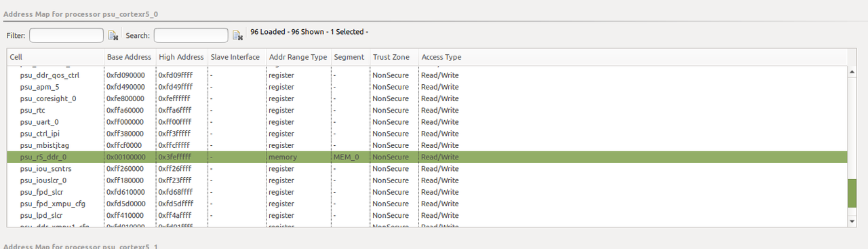Image resolution: width=868 pixels, height=249 pixels.
Task: Click the Slave Interface column header
Action: pos(236,57)
